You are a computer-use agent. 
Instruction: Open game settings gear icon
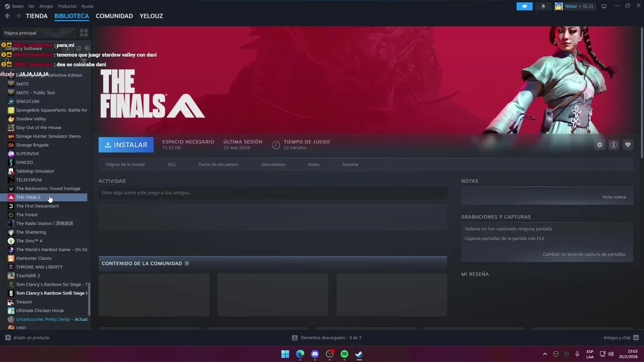[600, 145]
